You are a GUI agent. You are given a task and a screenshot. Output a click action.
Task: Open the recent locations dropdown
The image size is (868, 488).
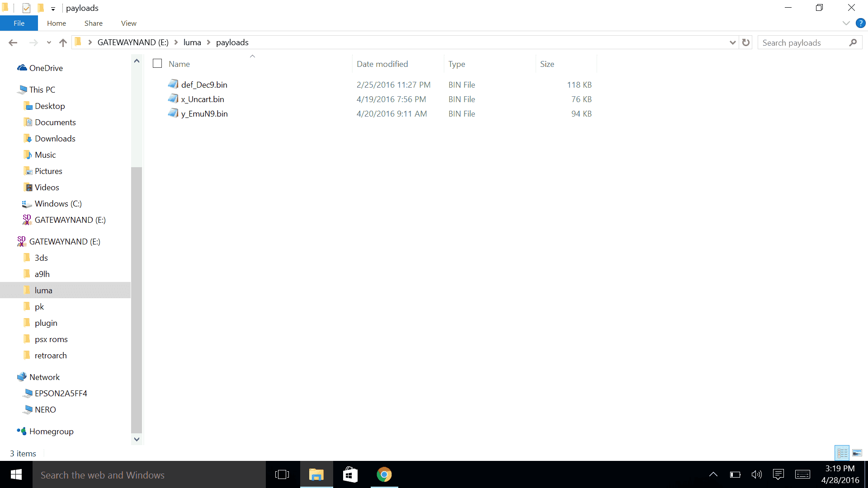[49, 42]
